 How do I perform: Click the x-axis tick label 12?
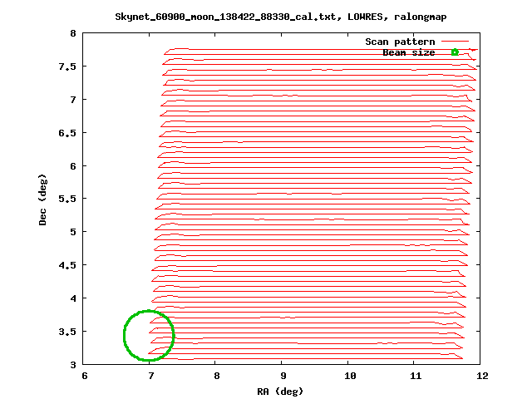click(x=482, y=376)
